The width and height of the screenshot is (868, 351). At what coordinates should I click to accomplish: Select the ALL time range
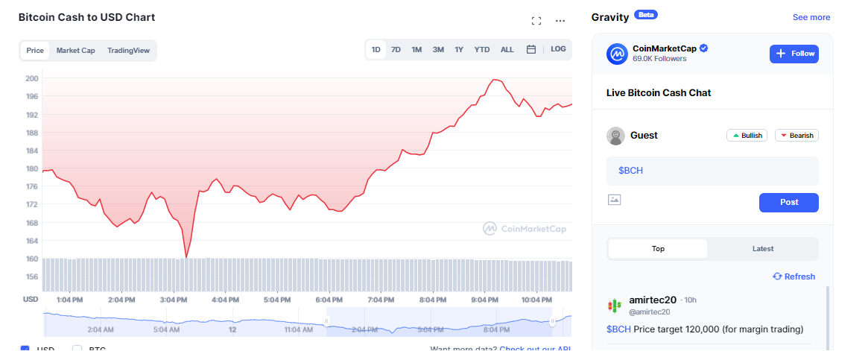(x=507, y=49)
